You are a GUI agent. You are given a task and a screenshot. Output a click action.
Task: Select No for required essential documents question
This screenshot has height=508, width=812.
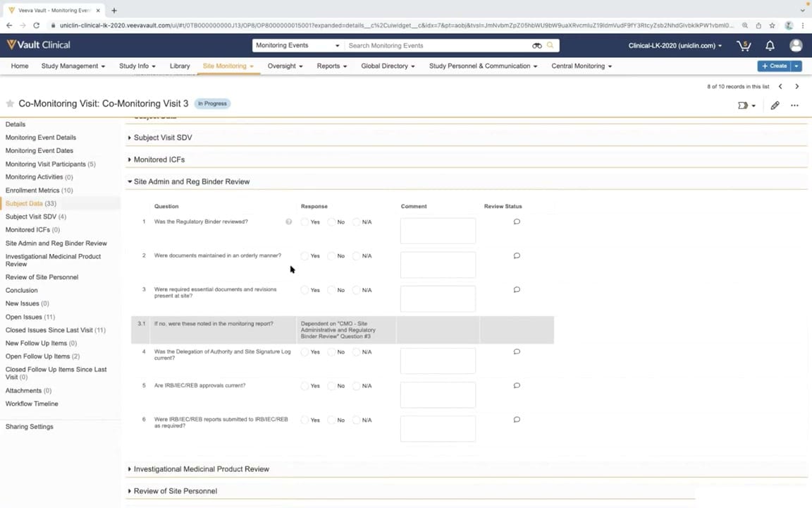click(x=331, y=290)
